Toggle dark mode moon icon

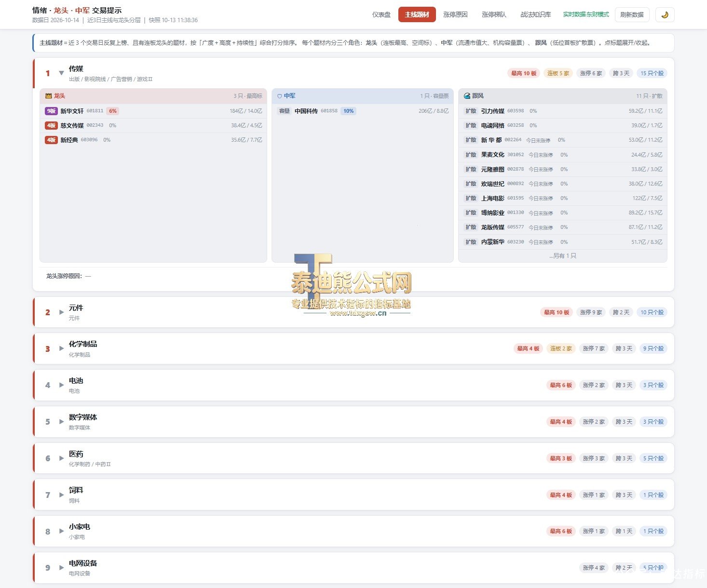[x=665, y=14]
